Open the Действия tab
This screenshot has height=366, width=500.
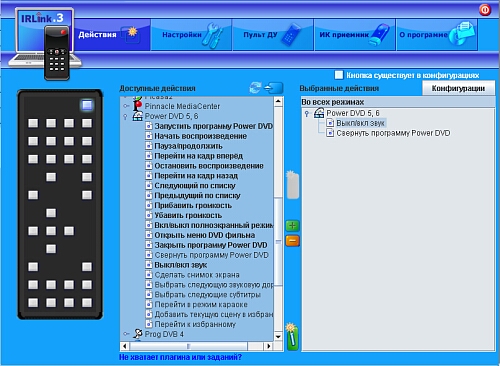tap(112, 35)
